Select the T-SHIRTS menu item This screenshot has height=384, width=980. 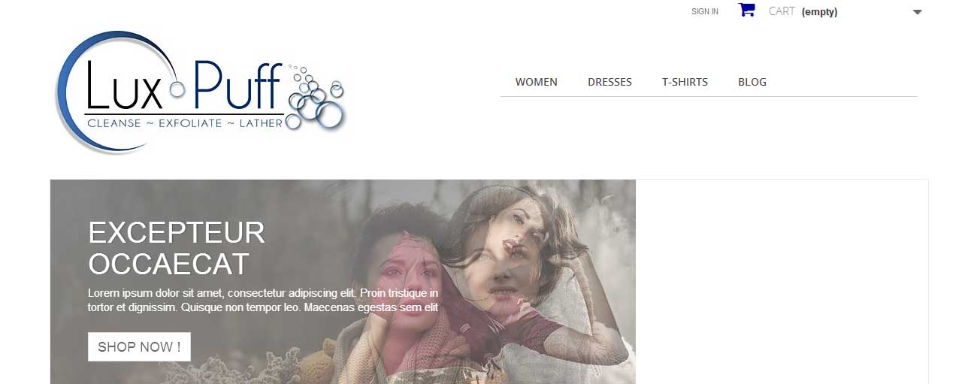[685, 82]
